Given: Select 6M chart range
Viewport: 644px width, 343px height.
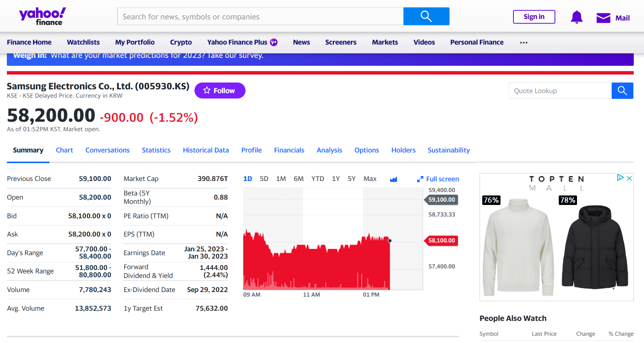Looking at the screenshot, I should click(x=298, y=179).
